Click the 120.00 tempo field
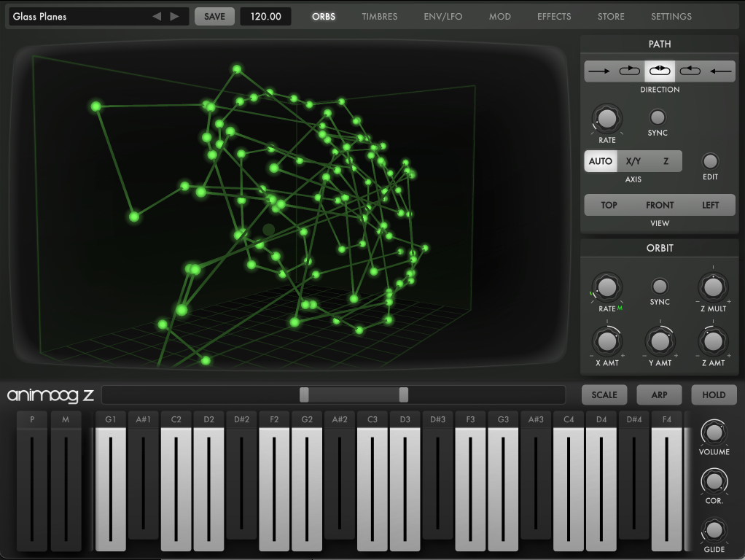The width and height of the screenshot is (745, 560). (x=265, y=17)
